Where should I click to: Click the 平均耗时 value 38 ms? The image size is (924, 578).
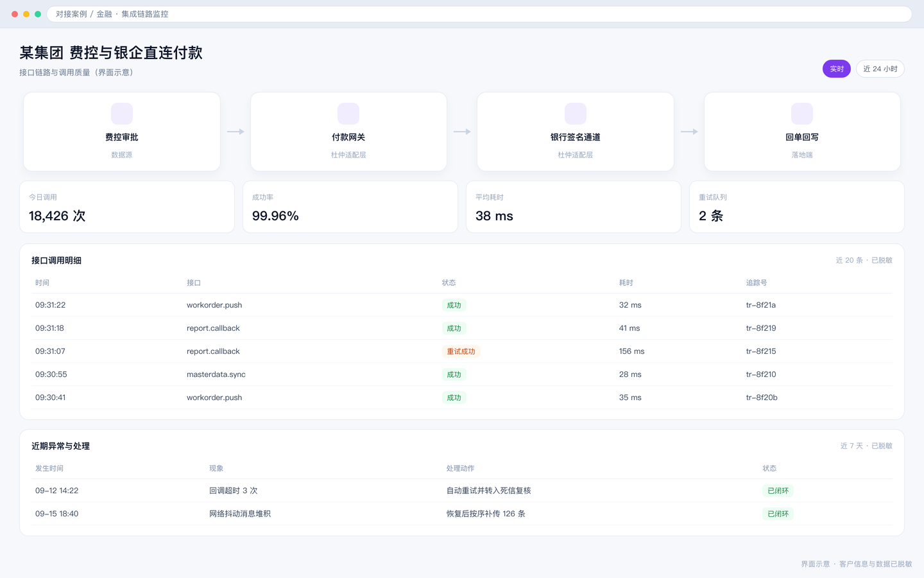point(494,216)
